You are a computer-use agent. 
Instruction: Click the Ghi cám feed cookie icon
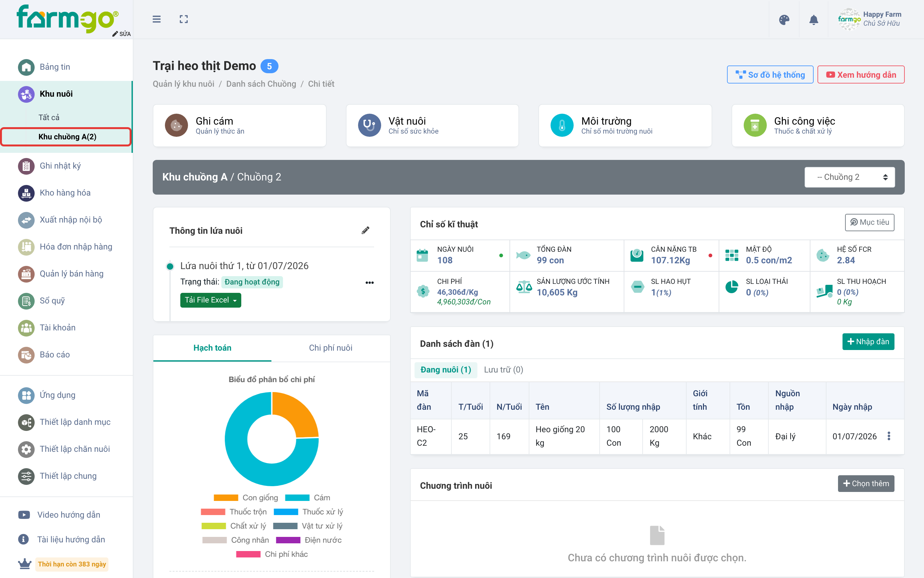[176, 125]
